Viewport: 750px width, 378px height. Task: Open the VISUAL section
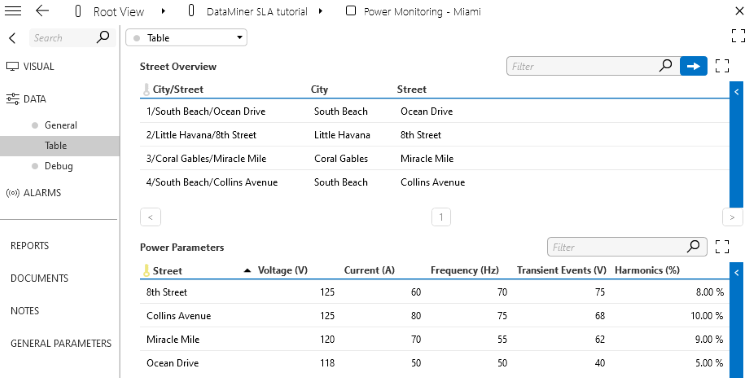point(39,67)
